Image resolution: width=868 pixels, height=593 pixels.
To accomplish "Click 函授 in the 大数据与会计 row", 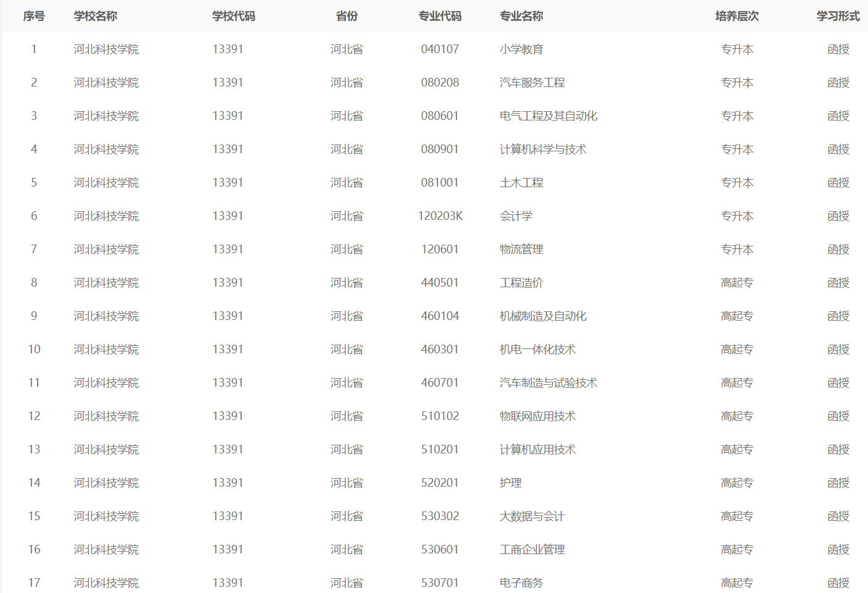I will pyautogui.click(x=838, y=516).
